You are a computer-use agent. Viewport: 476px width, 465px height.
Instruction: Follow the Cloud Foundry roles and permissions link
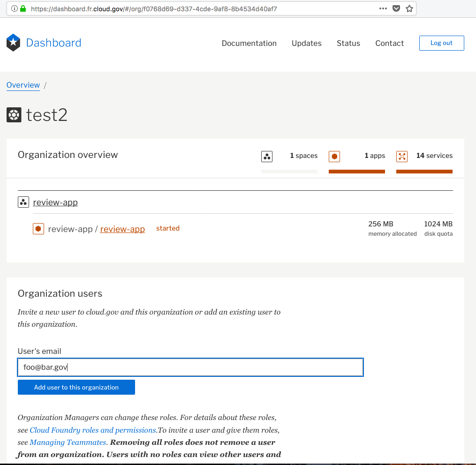[x=92, y=430]
